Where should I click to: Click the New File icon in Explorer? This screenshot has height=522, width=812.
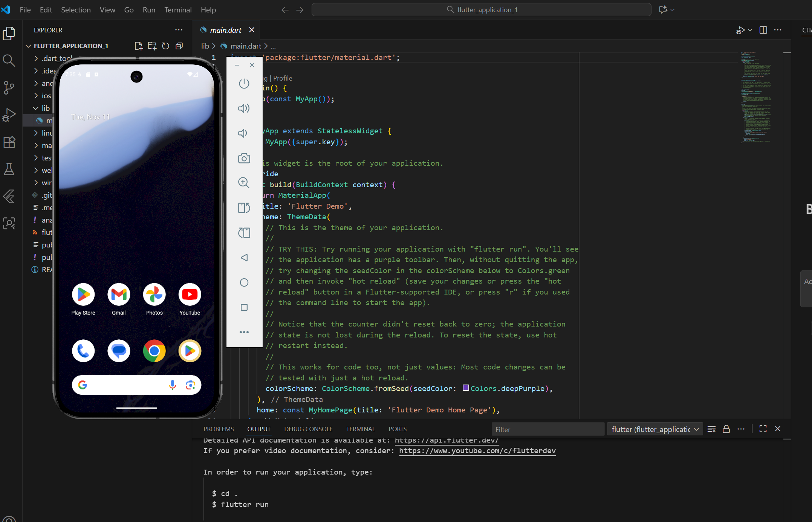pos(138,46)
